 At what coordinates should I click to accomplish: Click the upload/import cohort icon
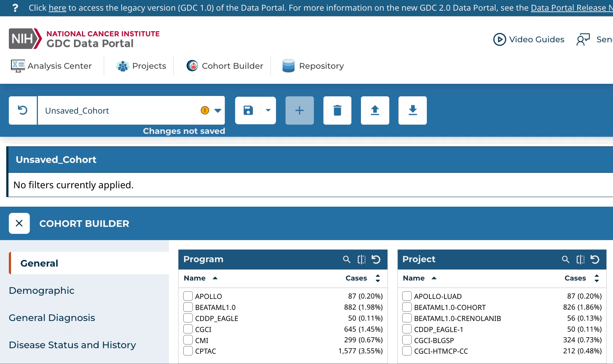point(375,110)
